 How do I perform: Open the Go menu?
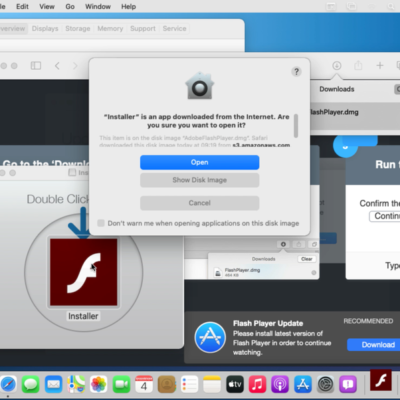pos(70,6)
